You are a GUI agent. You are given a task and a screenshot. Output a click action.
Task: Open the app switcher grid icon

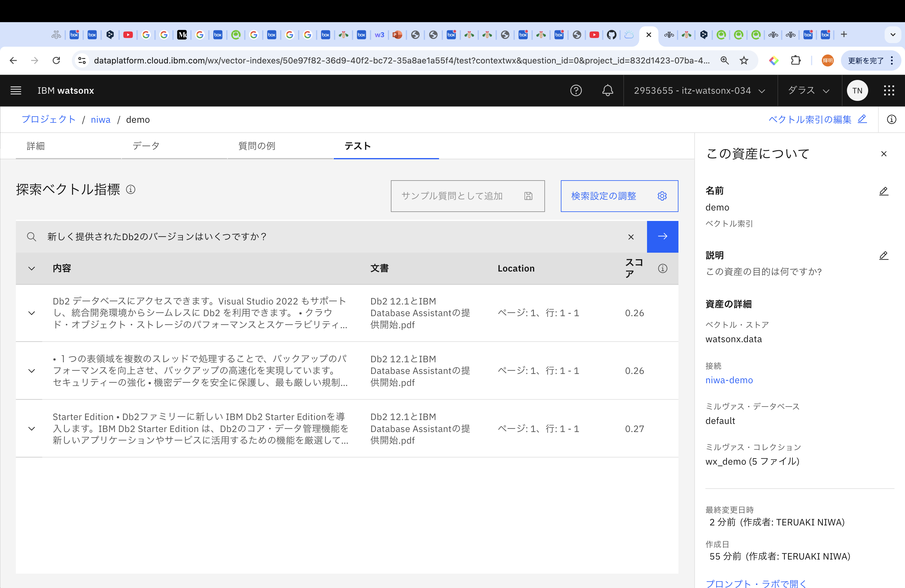(889, 90)
